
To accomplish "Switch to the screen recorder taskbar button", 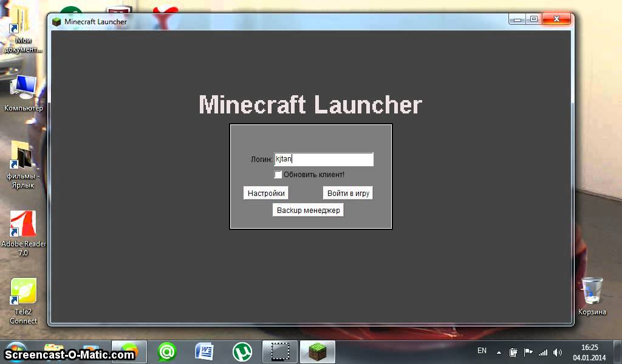I will [x=279, y=352].
